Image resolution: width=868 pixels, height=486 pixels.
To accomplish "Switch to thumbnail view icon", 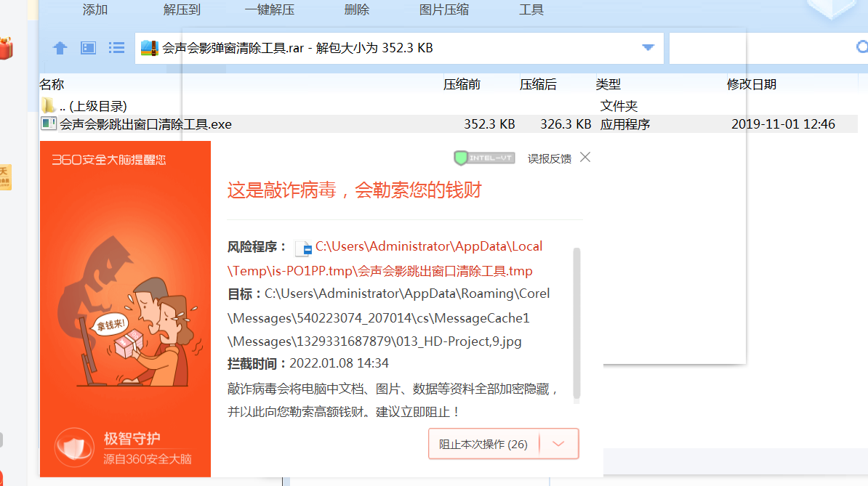I will click(x=88, y=48).
